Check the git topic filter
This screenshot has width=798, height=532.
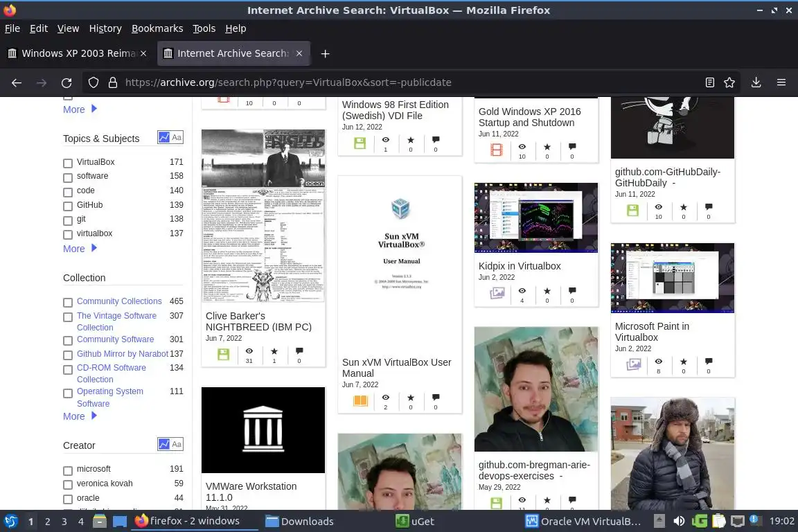coord(68,220)
